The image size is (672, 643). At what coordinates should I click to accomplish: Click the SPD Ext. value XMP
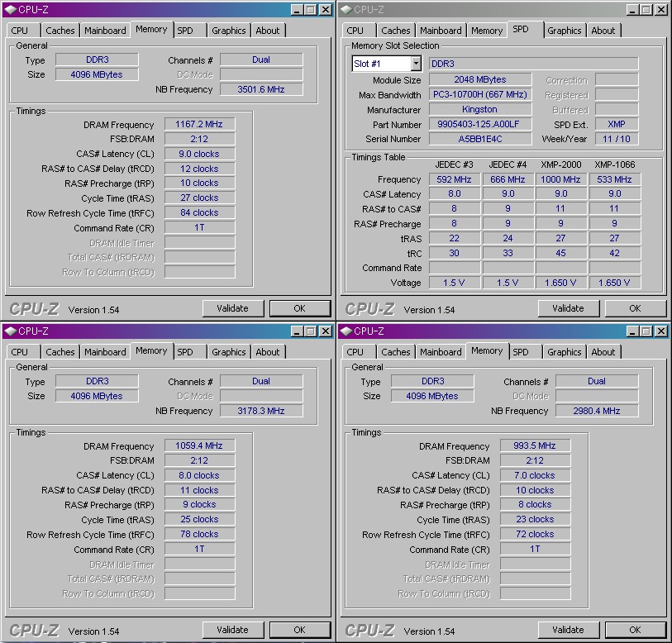(x=617, y=124)
